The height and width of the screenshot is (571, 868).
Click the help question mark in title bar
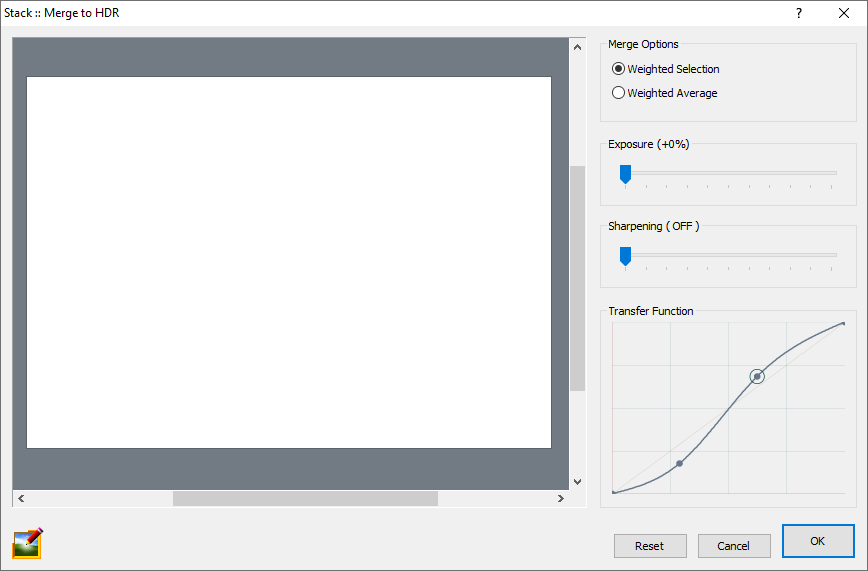click(798, 13)
